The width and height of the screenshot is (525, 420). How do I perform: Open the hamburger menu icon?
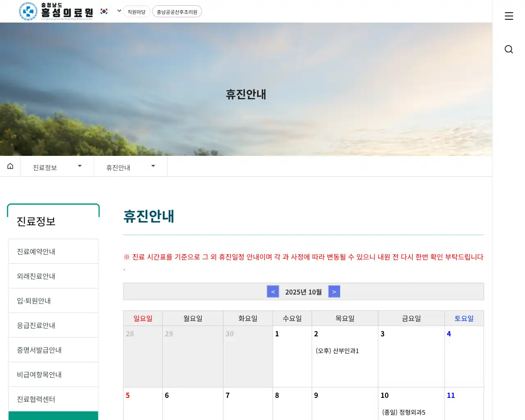pos(509,16)
